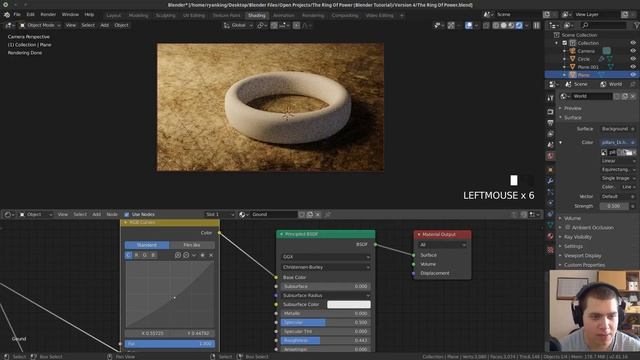Open the Active Tool properties tab icon

coord(550,98)
